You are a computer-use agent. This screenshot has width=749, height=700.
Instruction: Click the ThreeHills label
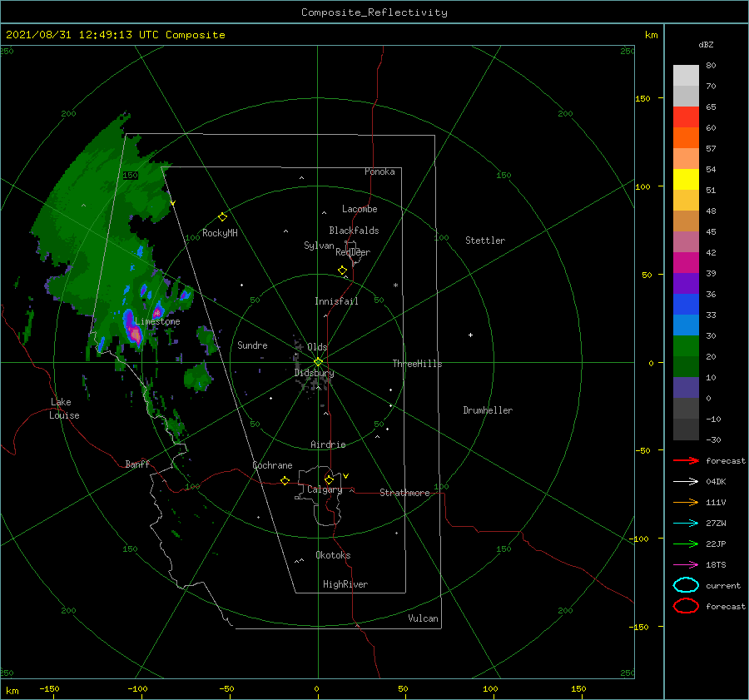[418, 364]
